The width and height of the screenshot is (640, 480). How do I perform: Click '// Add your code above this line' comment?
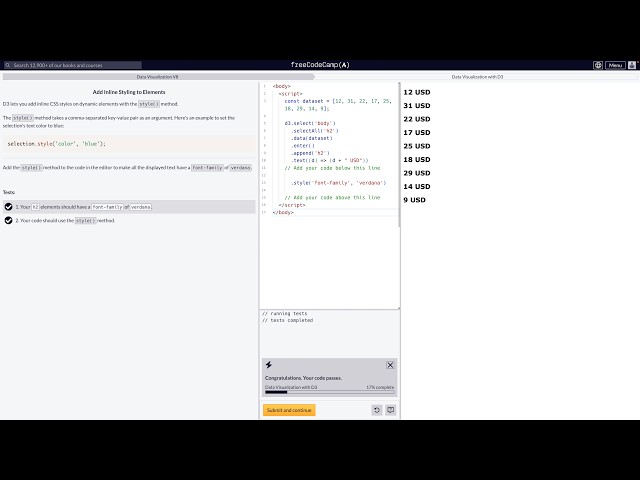tap(332, 198)
